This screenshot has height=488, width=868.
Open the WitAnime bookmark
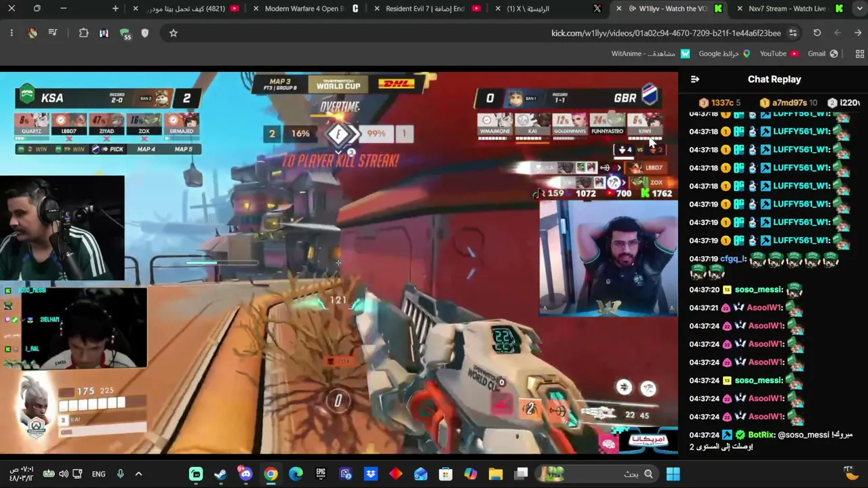[x=650, y=54]
